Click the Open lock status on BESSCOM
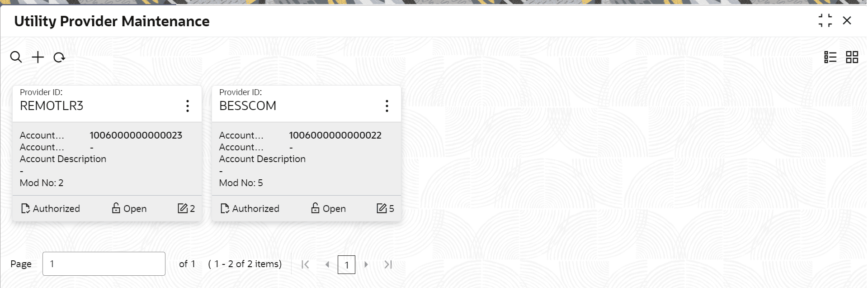This screenshot has width=868, height=288. [329, 208]
